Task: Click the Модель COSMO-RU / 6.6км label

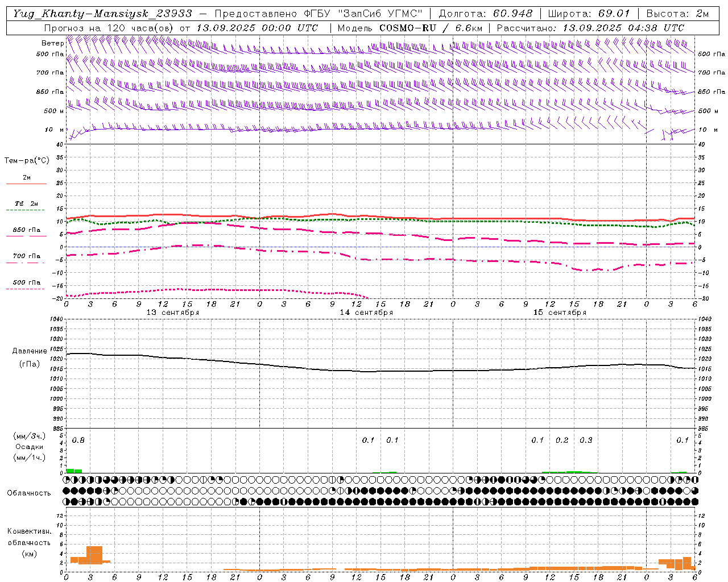Action: pos(410,27)
